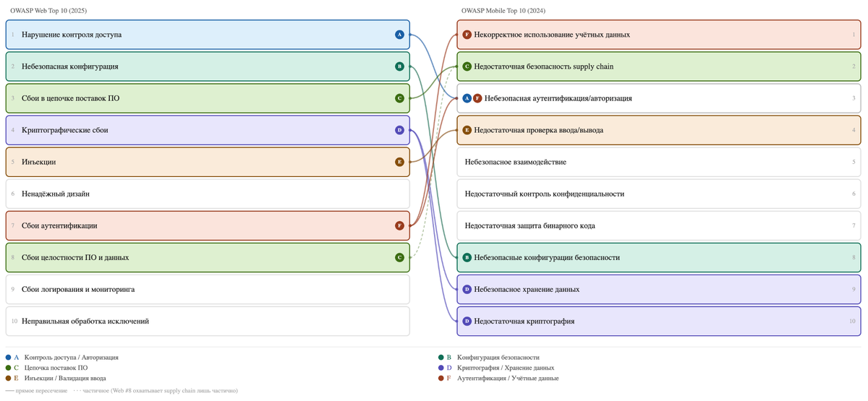This screenshot has height=401, width=868.
Task: Click legend label Криптография / Хранение данных
Action: [506, 368]
